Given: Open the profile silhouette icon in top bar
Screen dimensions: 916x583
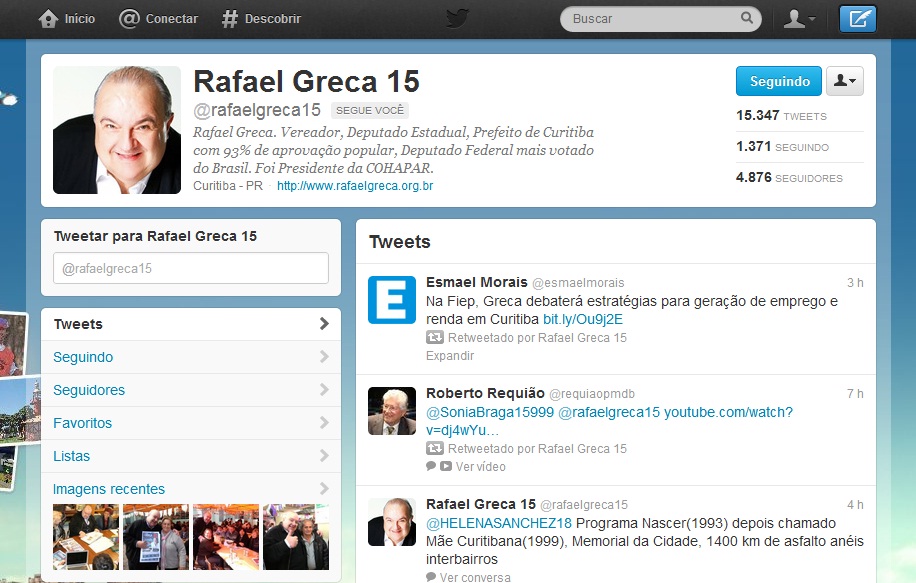Looking at the screenshot, I should pyautogui.click(x=794, y=17).
